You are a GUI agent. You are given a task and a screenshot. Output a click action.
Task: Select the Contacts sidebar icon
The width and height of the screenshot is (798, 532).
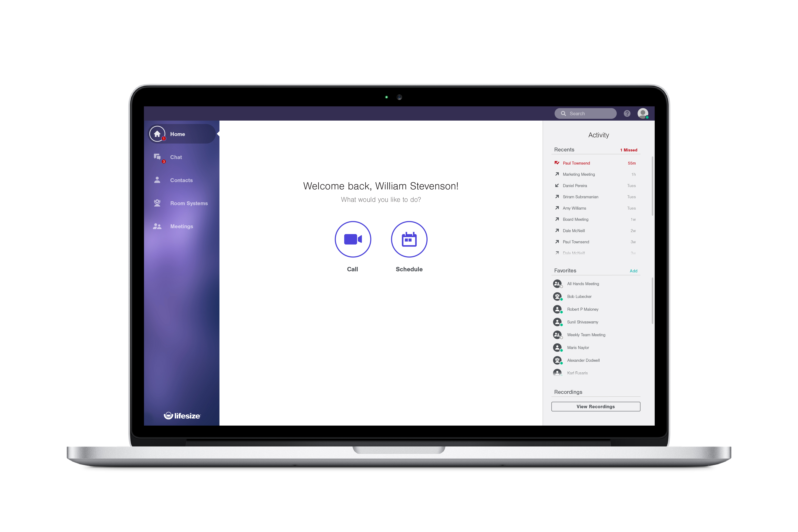[x=157, y=180]
